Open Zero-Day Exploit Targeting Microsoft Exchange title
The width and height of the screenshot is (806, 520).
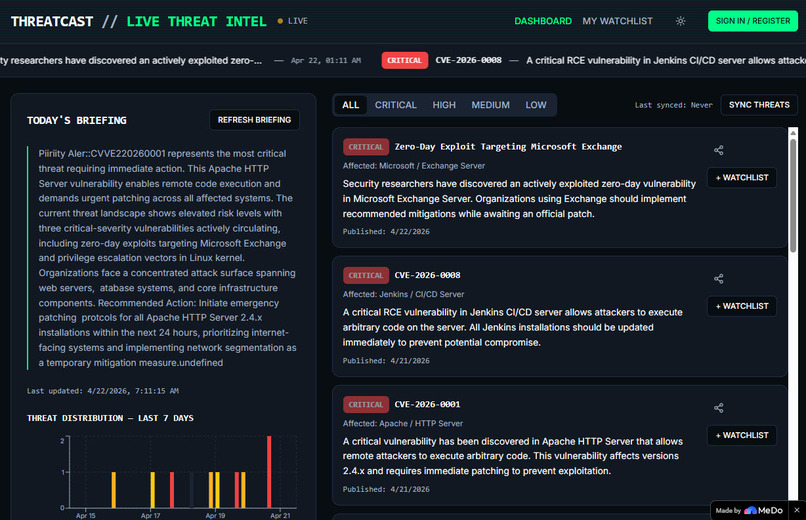coord(508,146)
